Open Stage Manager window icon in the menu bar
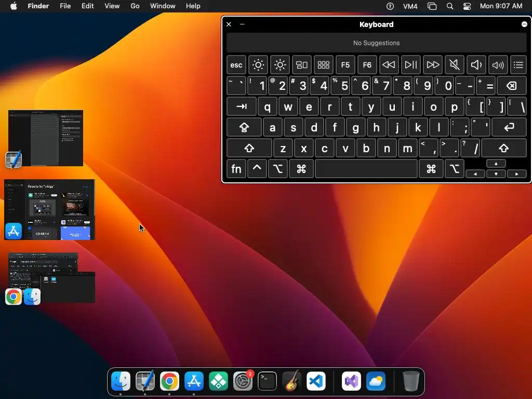 click(x=432, y=6)
